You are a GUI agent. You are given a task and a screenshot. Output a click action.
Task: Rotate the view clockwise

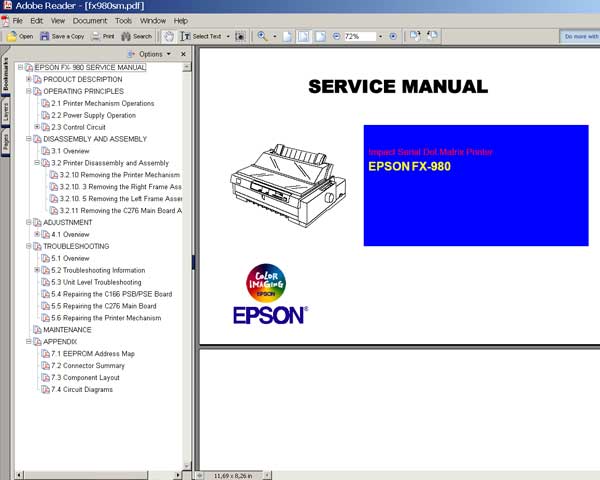[x=415, y=36]
